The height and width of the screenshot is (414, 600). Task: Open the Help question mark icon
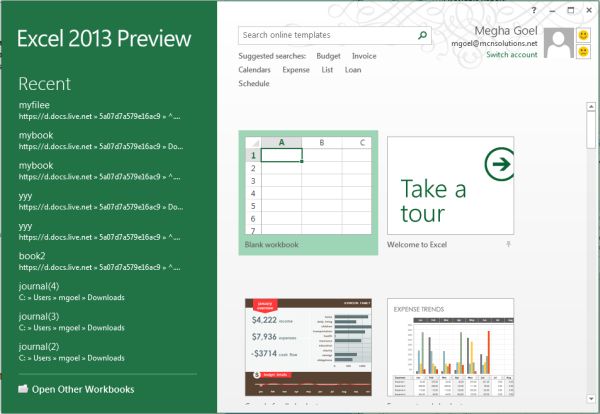pyautogui.click(x=534, y=10)
